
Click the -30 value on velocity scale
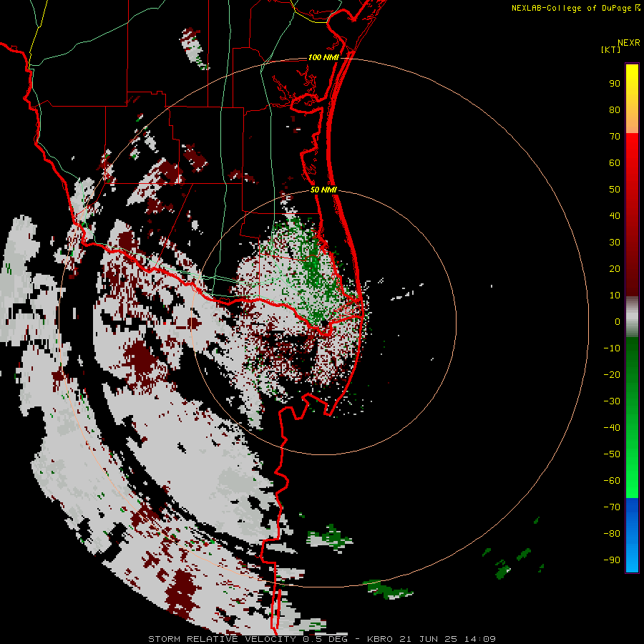(612, 401)
